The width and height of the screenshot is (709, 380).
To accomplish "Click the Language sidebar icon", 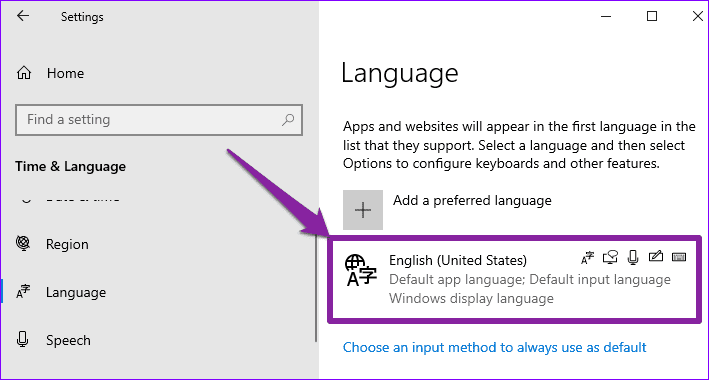I will click(23, 292).
